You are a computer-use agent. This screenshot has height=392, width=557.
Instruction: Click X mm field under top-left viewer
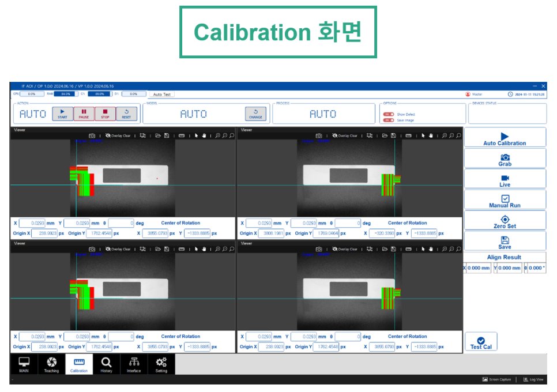32,223
